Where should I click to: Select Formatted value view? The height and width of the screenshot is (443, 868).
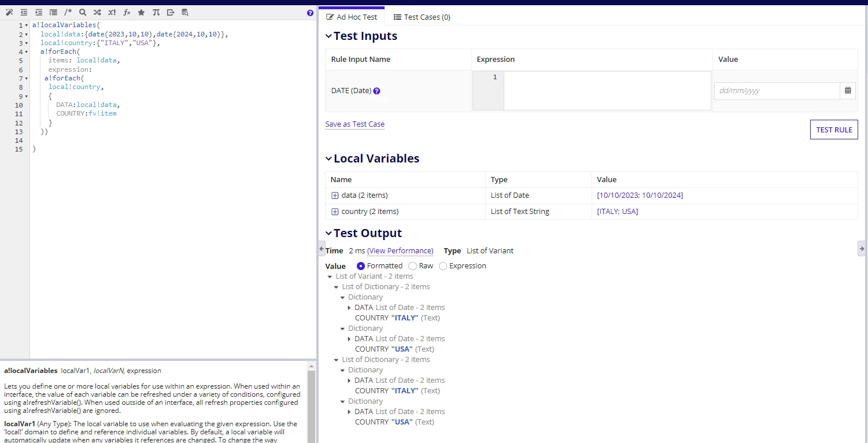click(361, 266)
